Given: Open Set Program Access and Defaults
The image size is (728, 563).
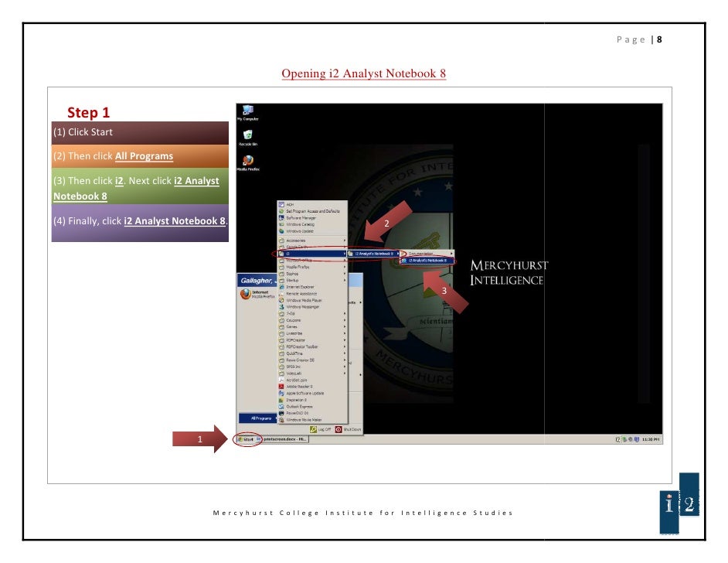Looking at the screenshot, I should pyautogui.click(x=312, y=211).
